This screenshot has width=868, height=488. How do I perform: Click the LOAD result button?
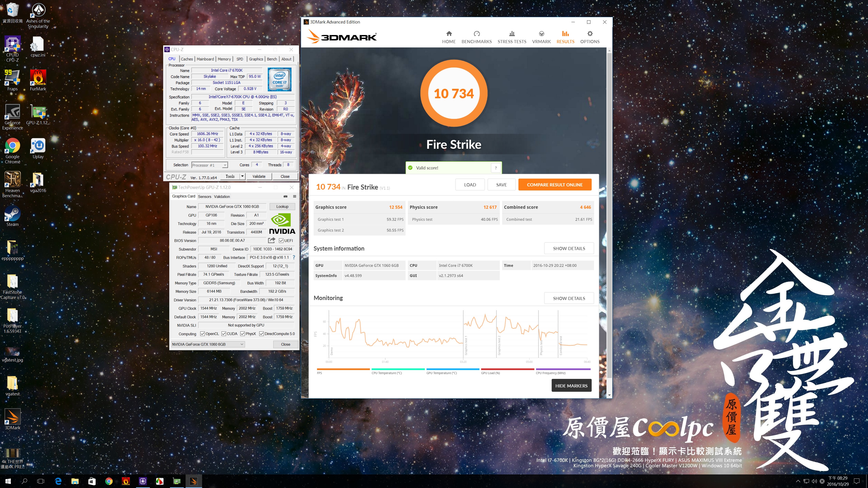(470, 185)
